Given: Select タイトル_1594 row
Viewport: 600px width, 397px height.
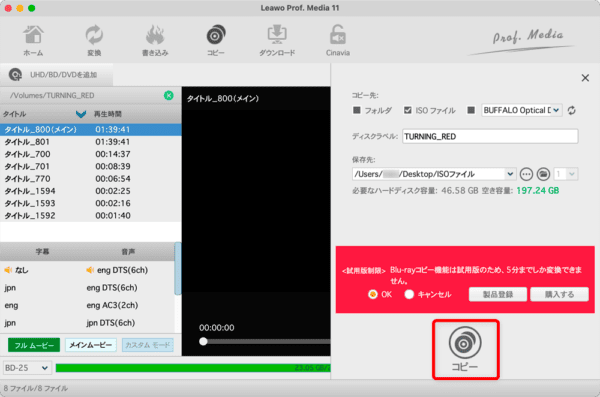Looking at the screenshot, I should (91, 191).
